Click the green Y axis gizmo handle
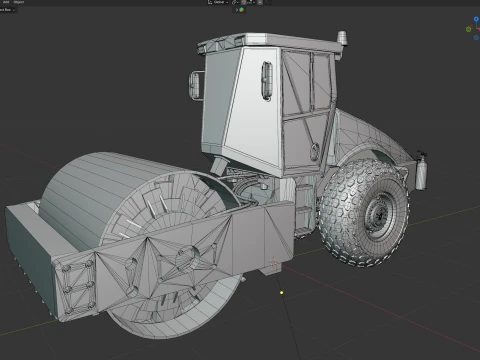The height and width of the screenshot is (360, 480). coord(469,29)
